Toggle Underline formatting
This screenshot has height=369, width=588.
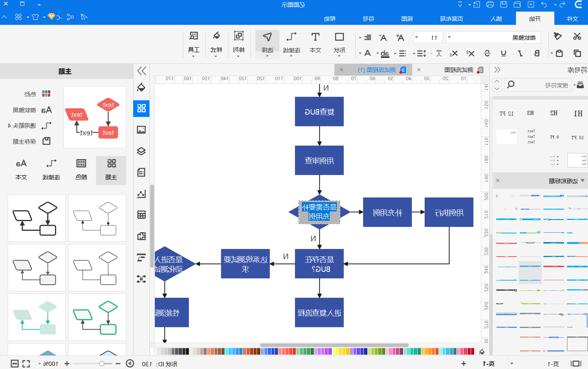click(x=504, y=53)
